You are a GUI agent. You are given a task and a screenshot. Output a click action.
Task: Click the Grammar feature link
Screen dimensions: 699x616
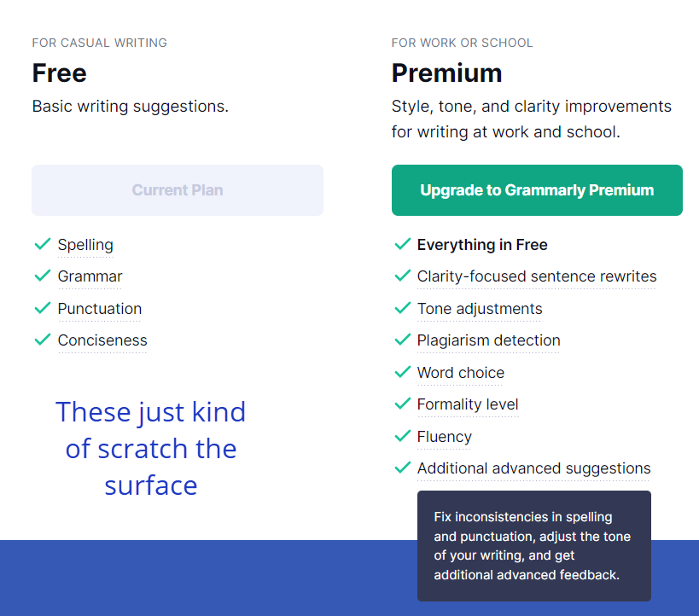coord(90,276)
